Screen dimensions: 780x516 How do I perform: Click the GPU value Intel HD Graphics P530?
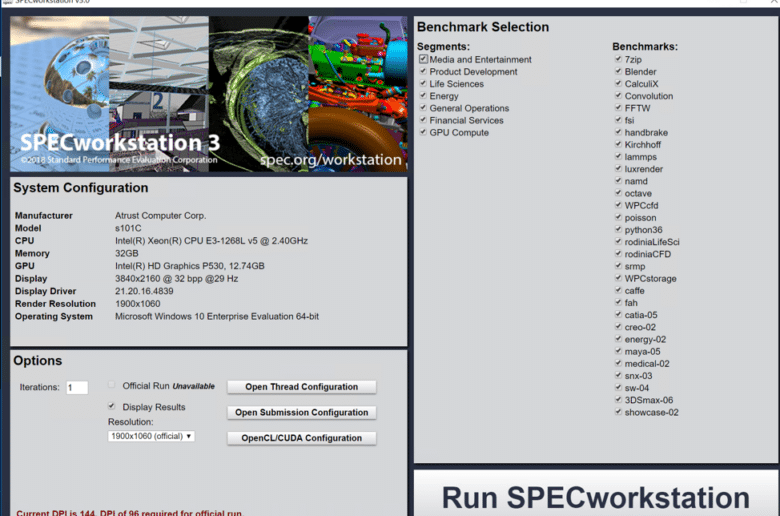tap(190, 266)
